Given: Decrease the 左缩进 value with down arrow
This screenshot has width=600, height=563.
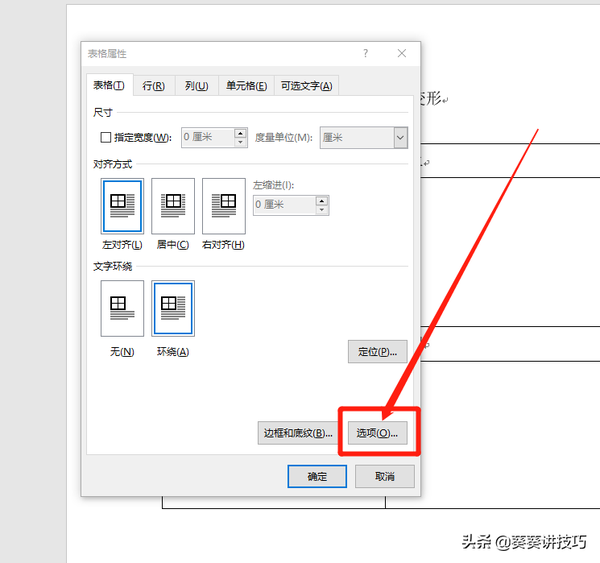Looking at the screenshot, I should click(322, 210).
